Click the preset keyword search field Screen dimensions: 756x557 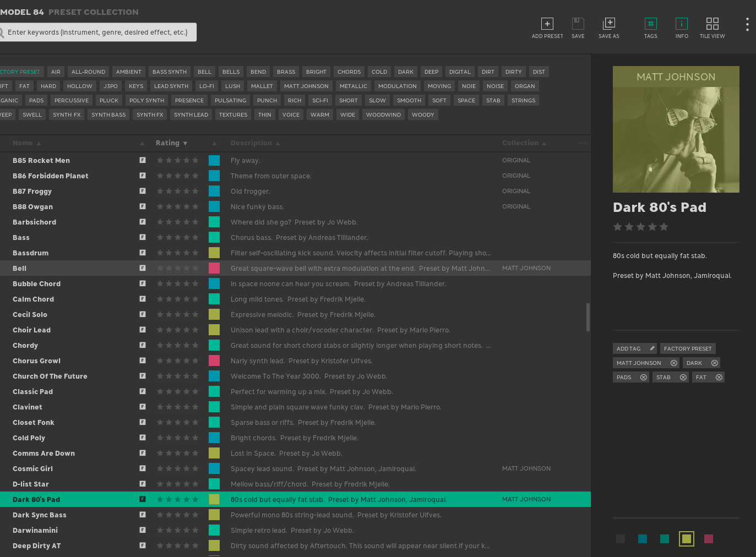[98, 32]
